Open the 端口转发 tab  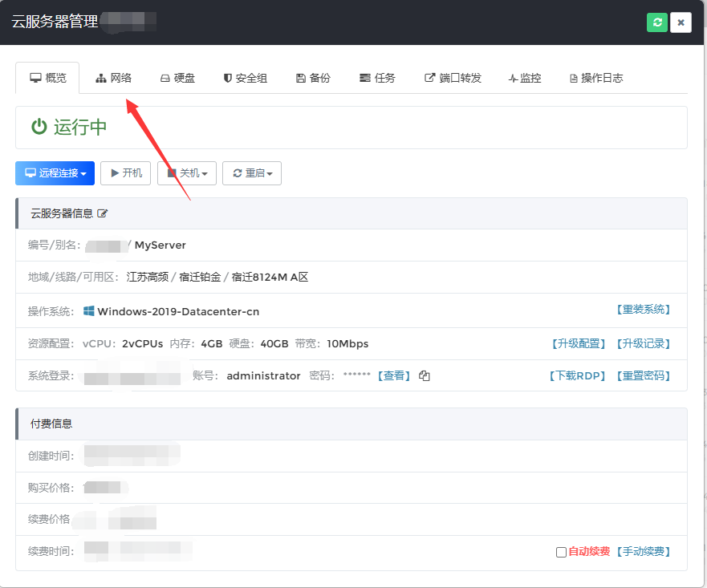point(453,78)
